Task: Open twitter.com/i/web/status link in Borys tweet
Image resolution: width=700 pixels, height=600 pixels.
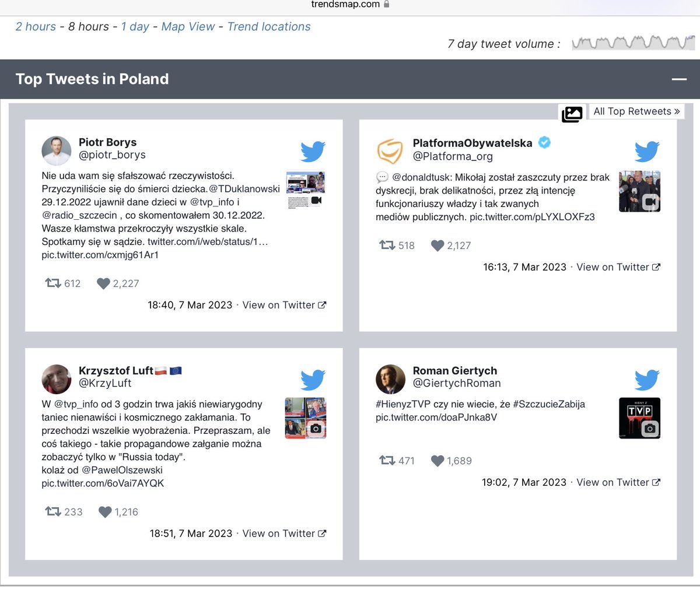Action: [208, 241]
